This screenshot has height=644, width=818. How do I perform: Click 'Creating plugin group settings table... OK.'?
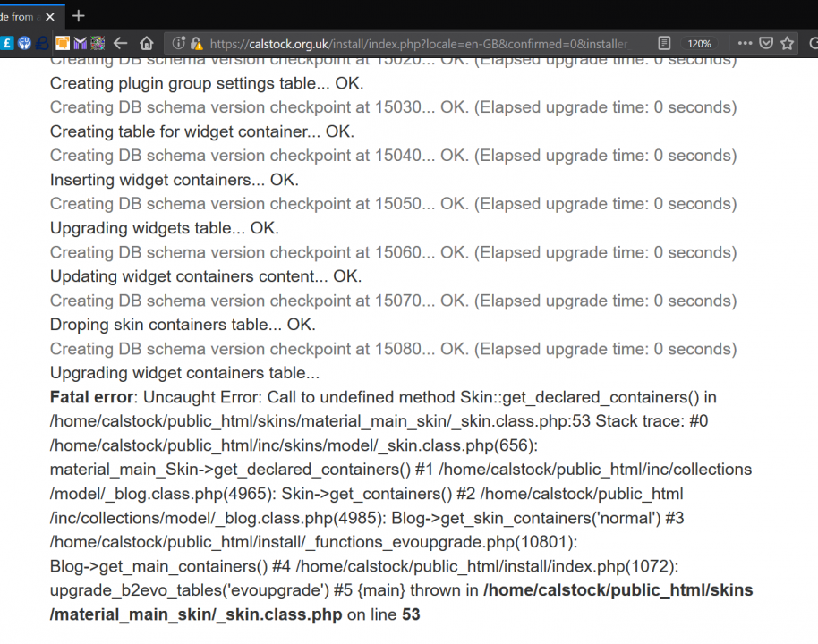coord(207,83)
